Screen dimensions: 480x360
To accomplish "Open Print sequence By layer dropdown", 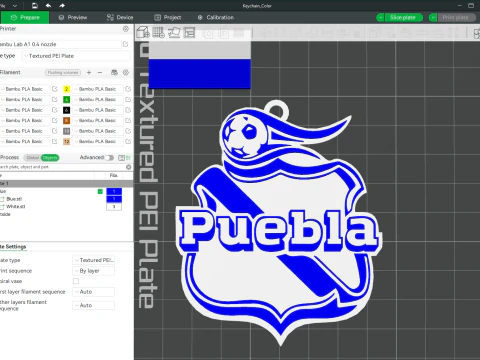I will coord(94,271).
